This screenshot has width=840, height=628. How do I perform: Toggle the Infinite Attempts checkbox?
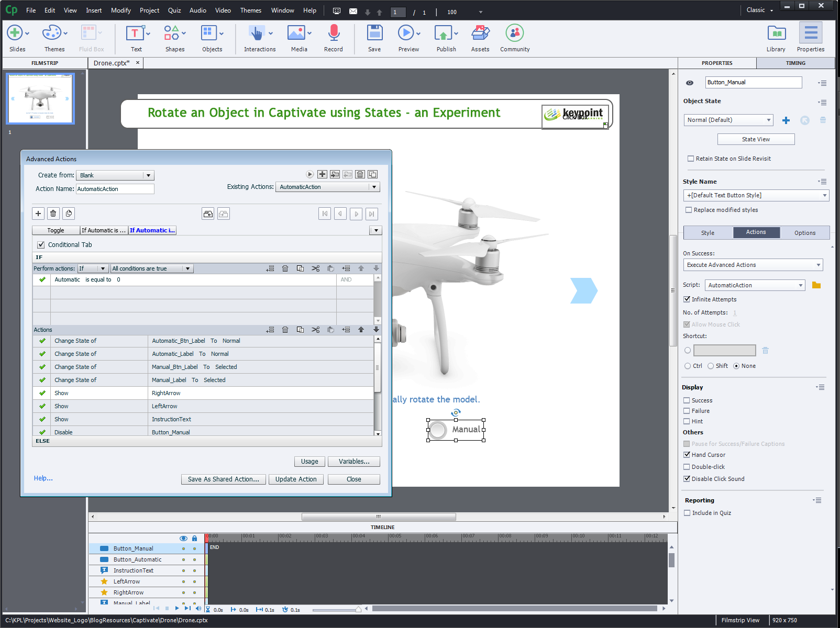[x=687, y=299]
